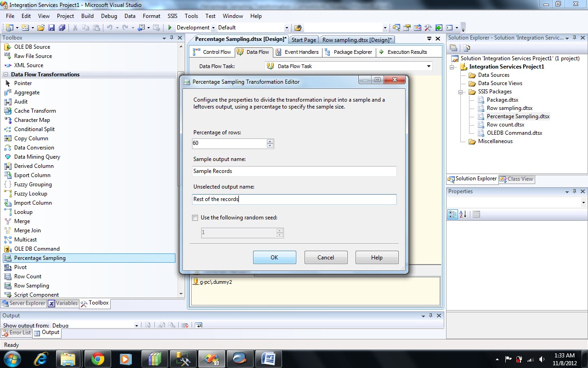Viewport: 588px width, 368px height.
Task: Click OK in the Sampling Editor
Action: pyautogui.click(x=274, y=258)
